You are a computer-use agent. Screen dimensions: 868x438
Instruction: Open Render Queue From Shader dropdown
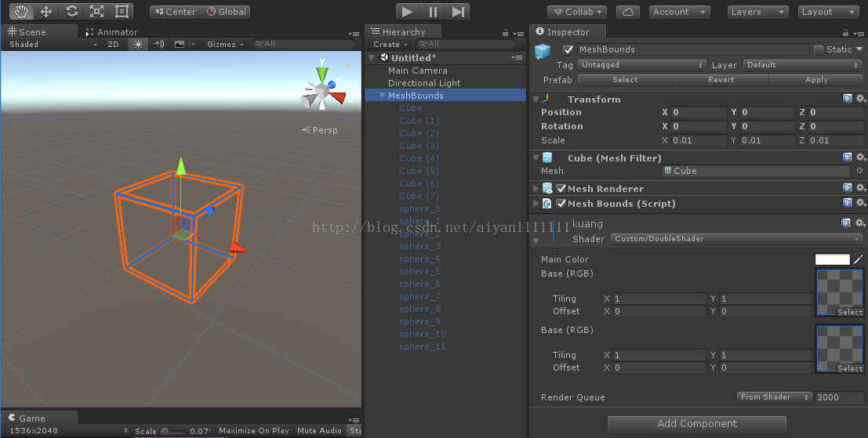click(774, 397)
